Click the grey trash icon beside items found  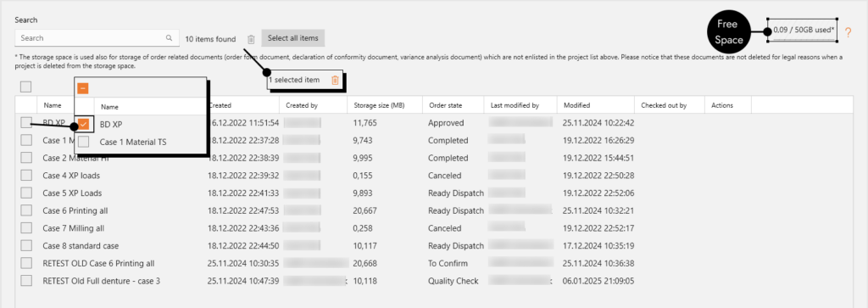point(251,39)
